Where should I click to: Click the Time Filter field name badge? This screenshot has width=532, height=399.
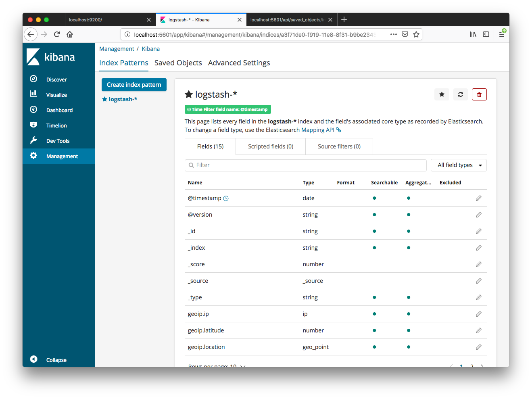[228, 109]
